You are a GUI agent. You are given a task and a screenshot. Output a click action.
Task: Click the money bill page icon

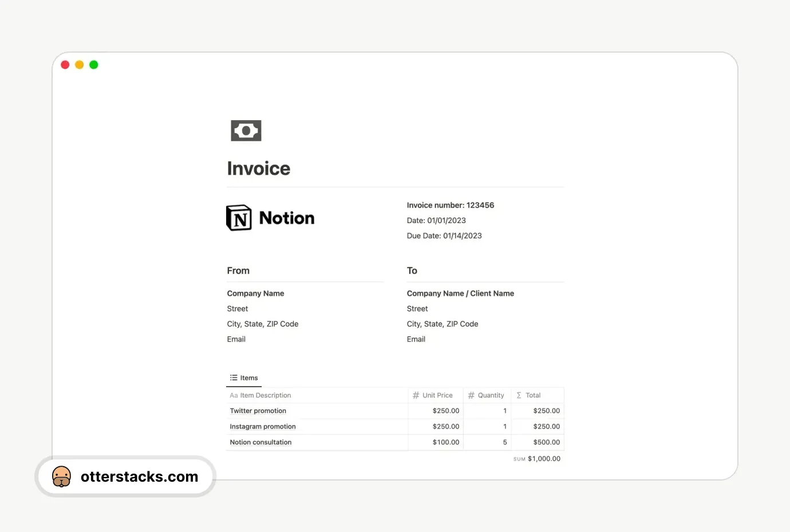point(246,130)
